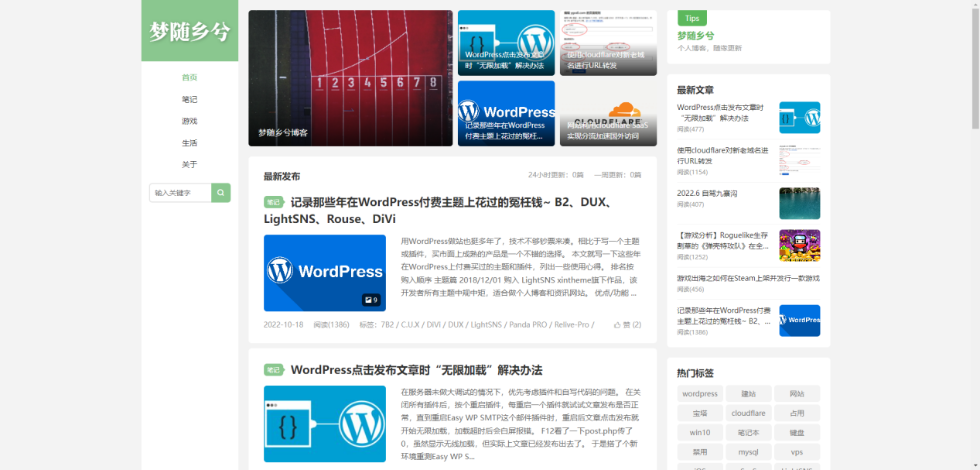Click the sidebar thumbnail beside the cloudflare URL转发 post

coord(800,160)
